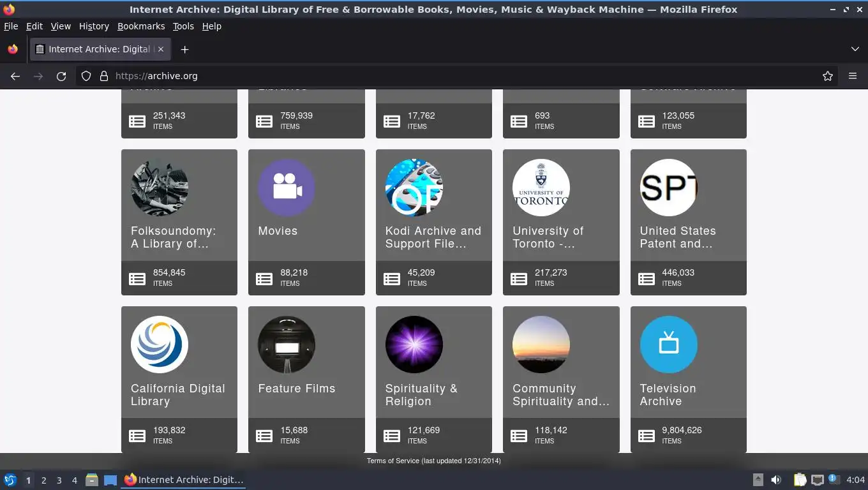Switch to workspace 3 in taskbar
The height and width of the screenshot is (490, 868).
coord(59,480)
